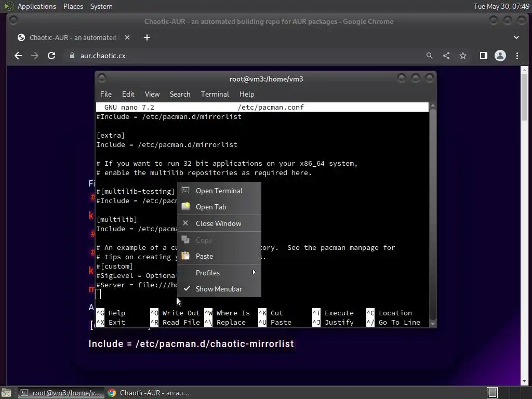Click the workspace switcher in bottom panel

tap(492, 393)
